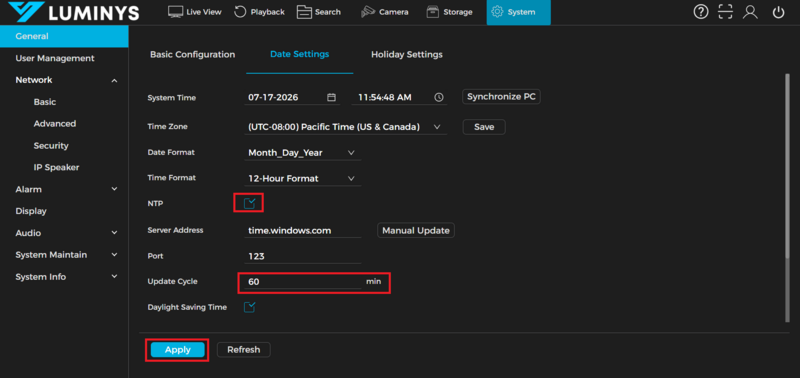The image size is (800, 378).
Task: Click the Apply button
Action: click(x=178, y=350)
